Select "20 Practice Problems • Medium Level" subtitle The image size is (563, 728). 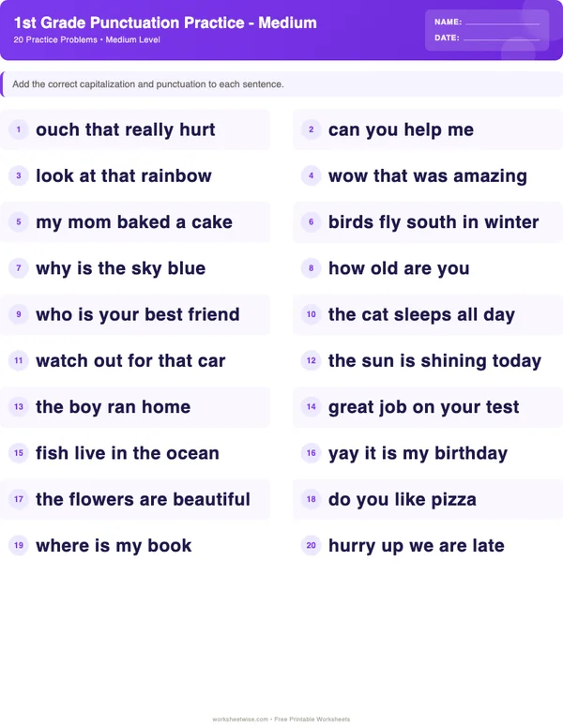click(x=87, y=40)
